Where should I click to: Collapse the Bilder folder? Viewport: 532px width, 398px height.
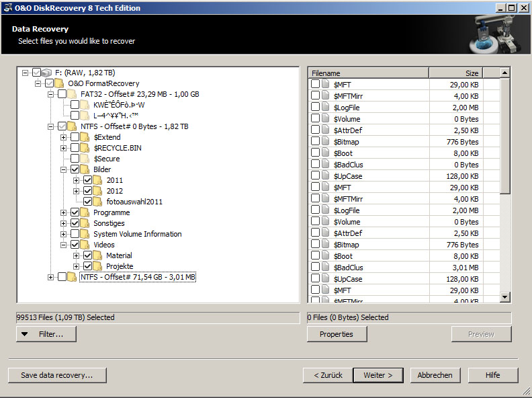coord(63,169)
